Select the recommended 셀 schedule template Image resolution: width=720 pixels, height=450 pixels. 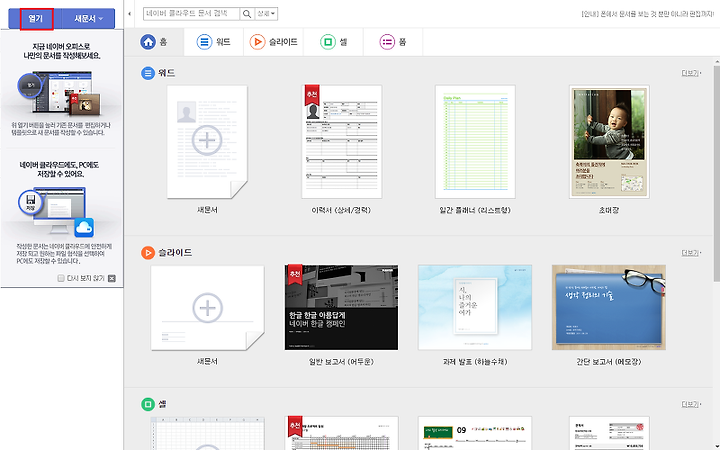[x=341, y=433]
